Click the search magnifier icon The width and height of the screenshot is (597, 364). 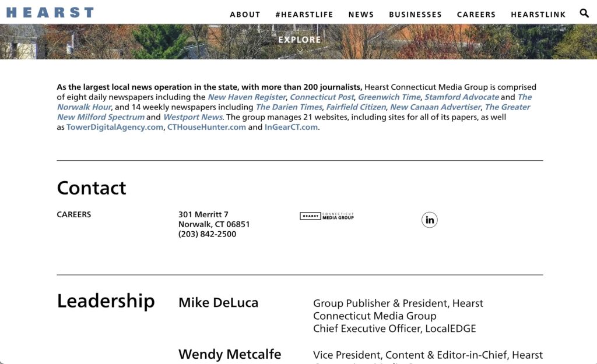(x=584, y=13)
